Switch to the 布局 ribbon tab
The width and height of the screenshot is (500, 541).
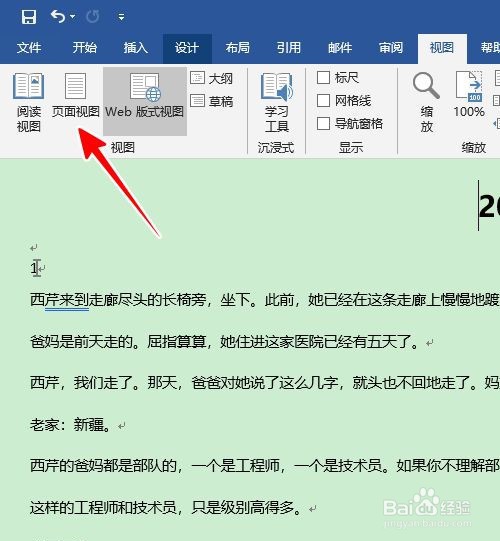[237, 48]
